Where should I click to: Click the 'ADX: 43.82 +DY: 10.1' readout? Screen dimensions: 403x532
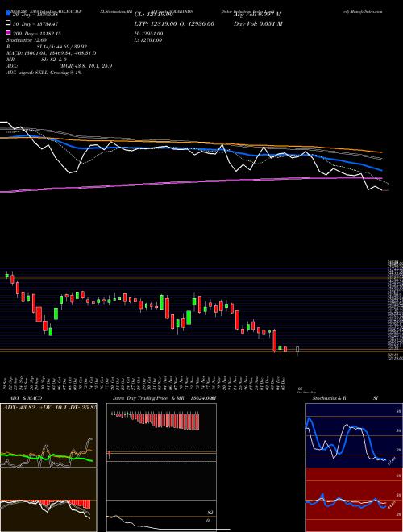coord(49,407)
